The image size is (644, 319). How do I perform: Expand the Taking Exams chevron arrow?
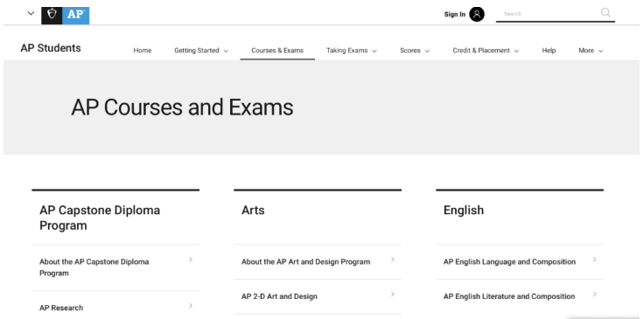[x=374, y=52]
